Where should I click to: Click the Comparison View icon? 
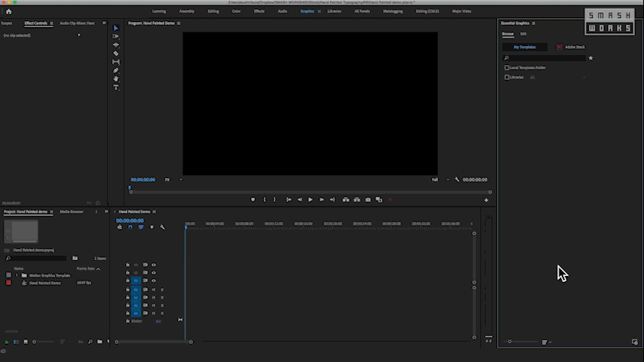379,200
